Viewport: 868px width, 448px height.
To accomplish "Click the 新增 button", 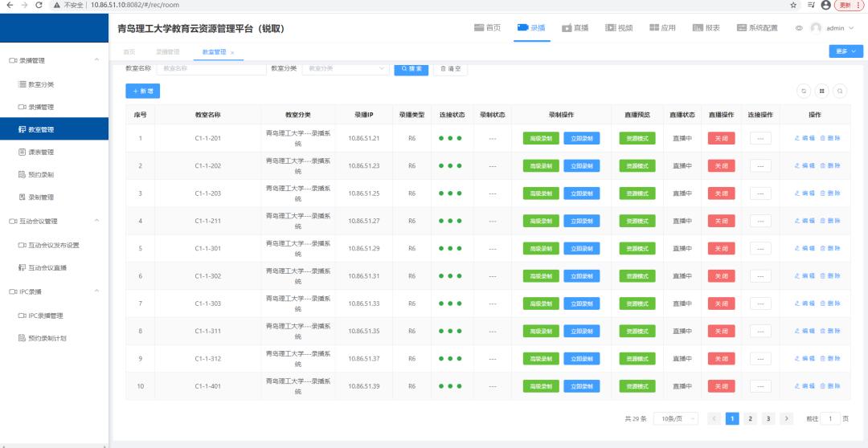I will (x=142, y=92).
